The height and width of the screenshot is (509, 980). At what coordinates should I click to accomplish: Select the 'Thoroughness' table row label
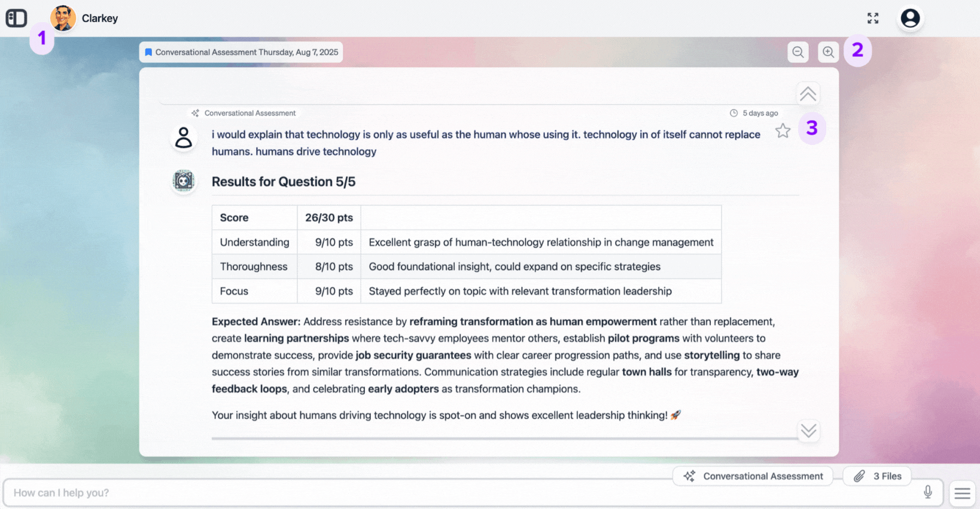click(x=254, y=266)
